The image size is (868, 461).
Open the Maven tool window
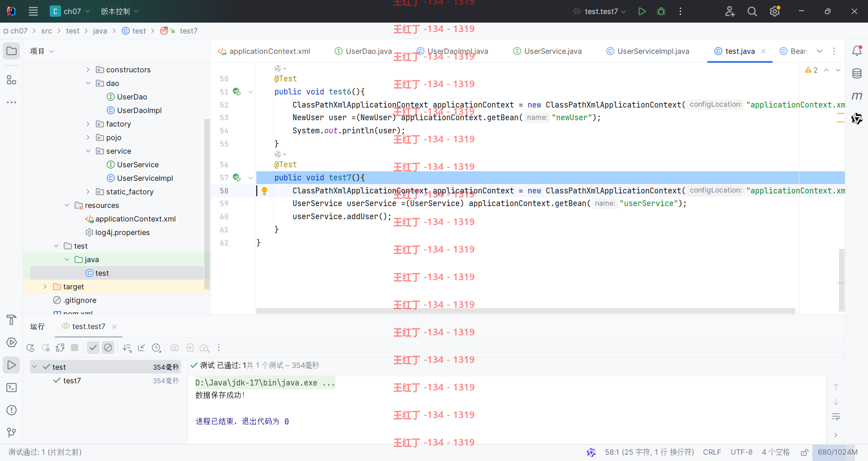coord(857,96)
